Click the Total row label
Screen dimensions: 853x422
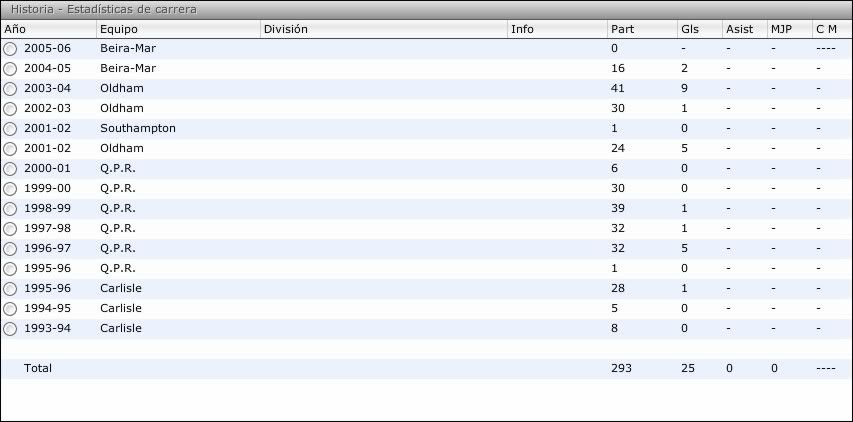pos(38,368)
